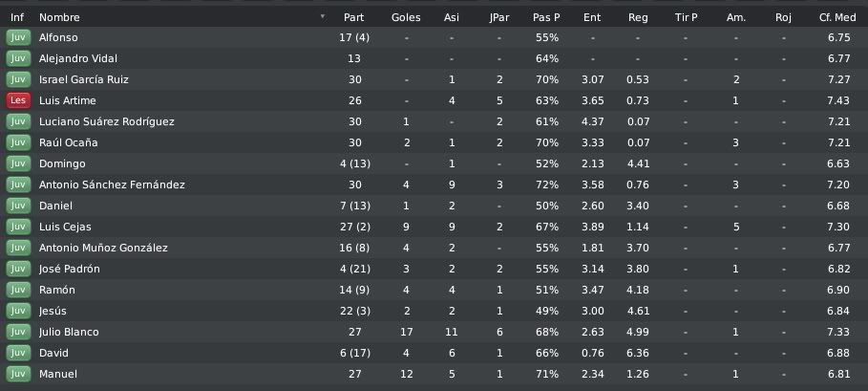Open player Julio Blanco's profile
The width and height of the screenshot is (868, 391).
point(69,332)
